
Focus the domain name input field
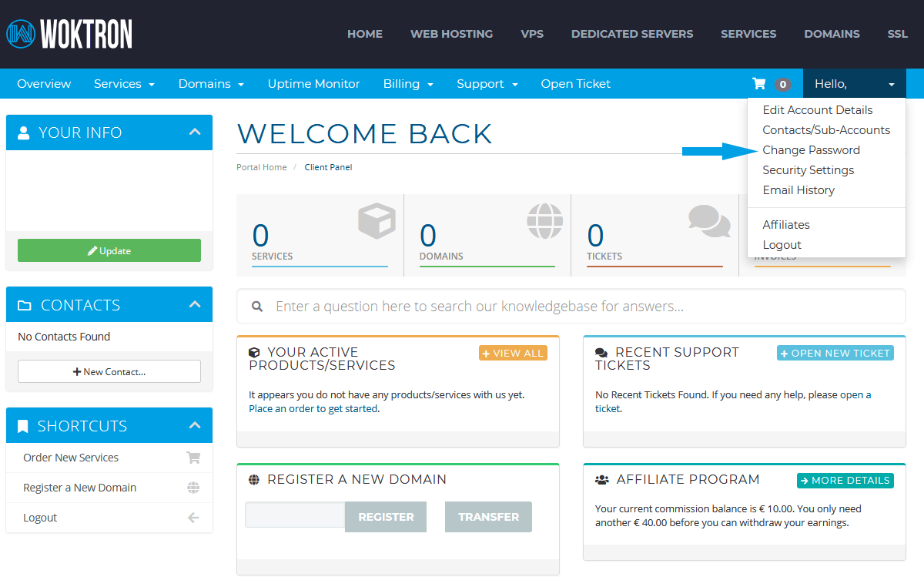295,515
